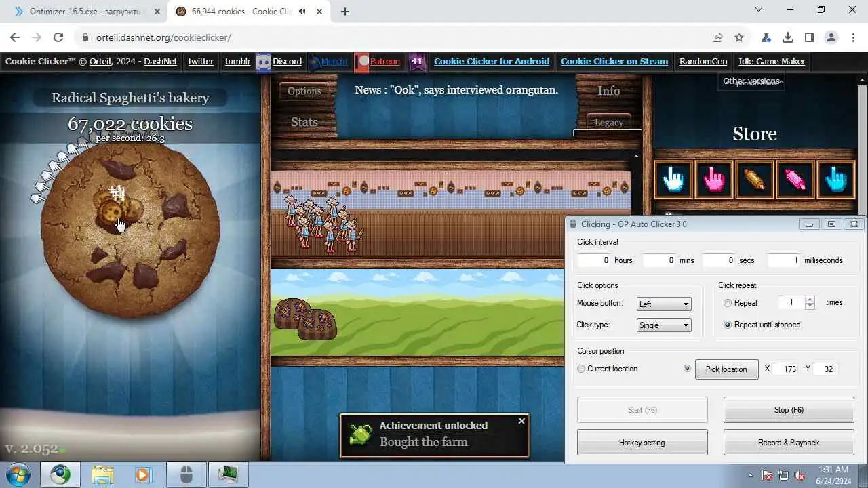
Task: Buy the pink rolling pin upgrade
Action: [795, 180]
